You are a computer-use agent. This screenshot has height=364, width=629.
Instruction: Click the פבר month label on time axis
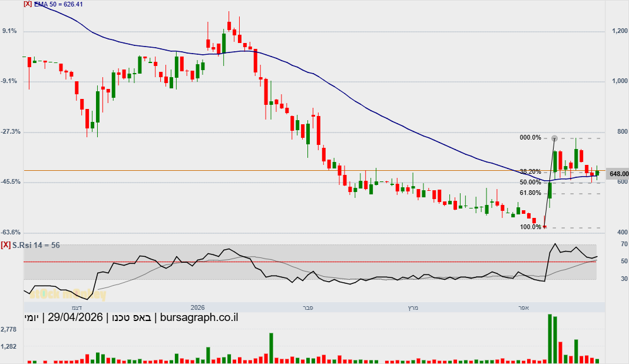307,308
